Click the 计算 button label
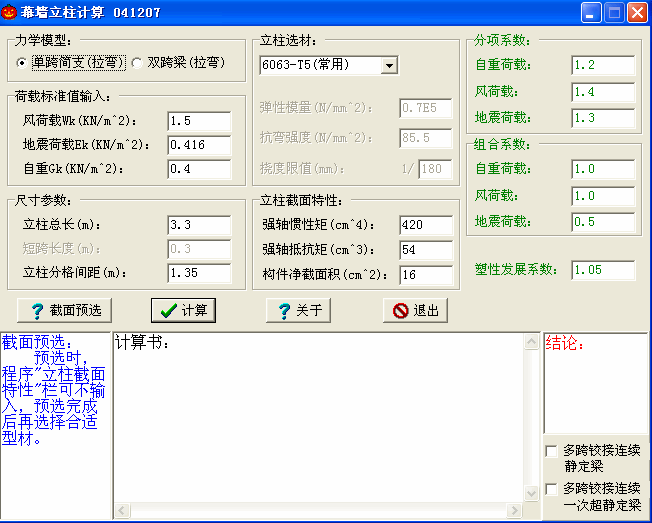Image resolution: width=652 pixels, height=523 pixels. (x=195, y=311)
